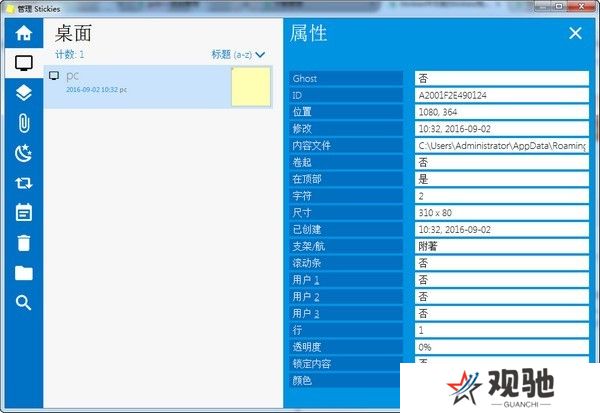This screenshot has width=600, height=413.
Task: Close the 属性 properties panel with the X
Action: click(x=575, y=33)
